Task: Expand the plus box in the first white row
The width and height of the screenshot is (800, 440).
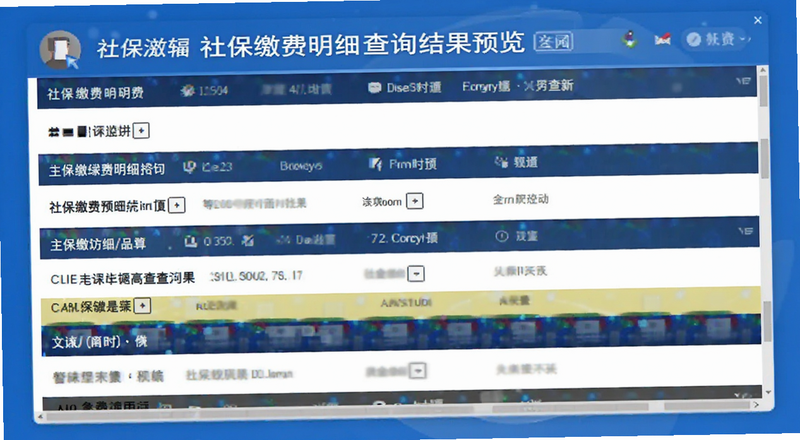Action: pyautogui.click(x=141, y=131)
